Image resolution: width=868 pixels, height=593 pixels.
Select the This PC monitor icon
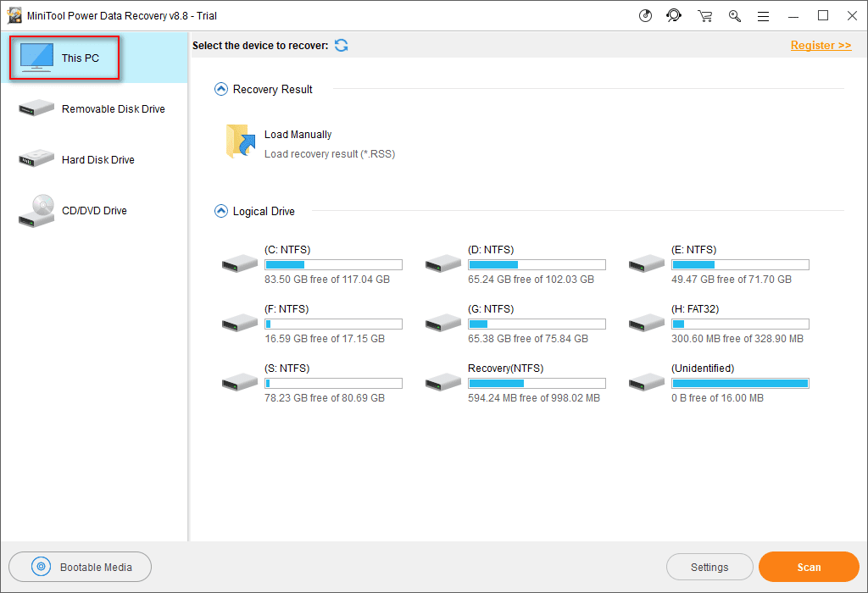click(x=36, y=58)
